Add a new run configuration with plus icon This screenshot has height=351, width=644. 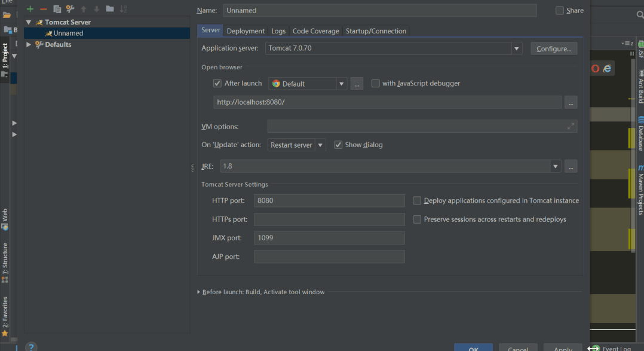[x=30, y=9]
